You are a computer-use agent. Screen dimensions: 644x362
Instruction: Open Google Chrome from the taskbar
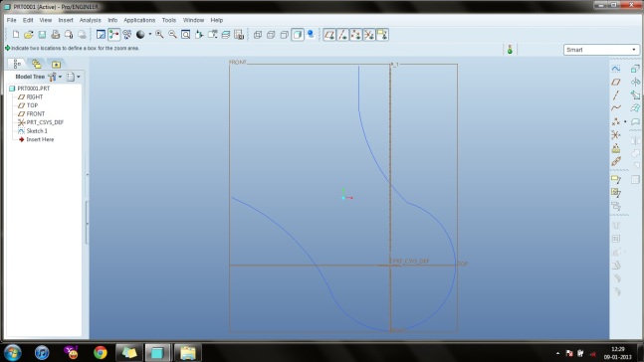101,353
